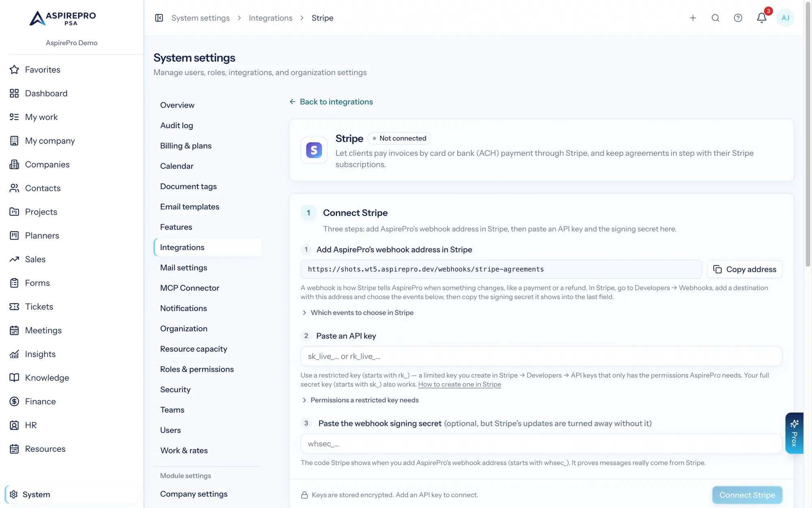Expand Which events to choose in Stripe
The height and width of the screenshot is (508, 812).
358,313
